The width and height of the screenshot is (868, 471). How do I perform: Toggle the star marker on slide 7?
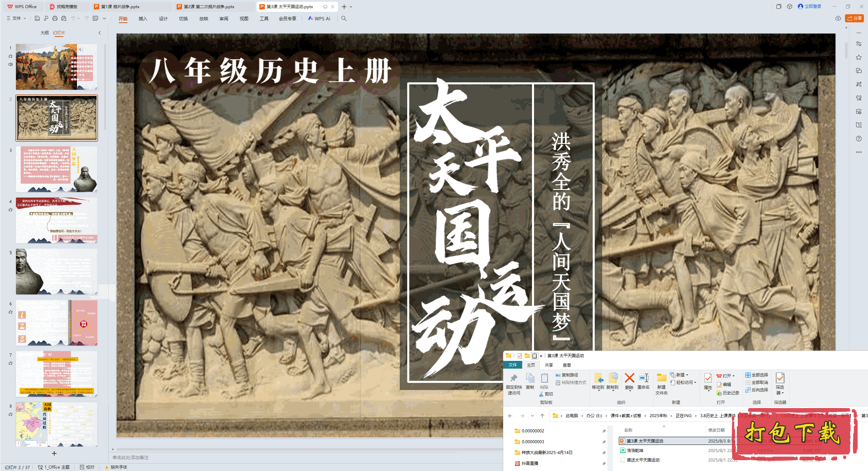coord(11,363)
